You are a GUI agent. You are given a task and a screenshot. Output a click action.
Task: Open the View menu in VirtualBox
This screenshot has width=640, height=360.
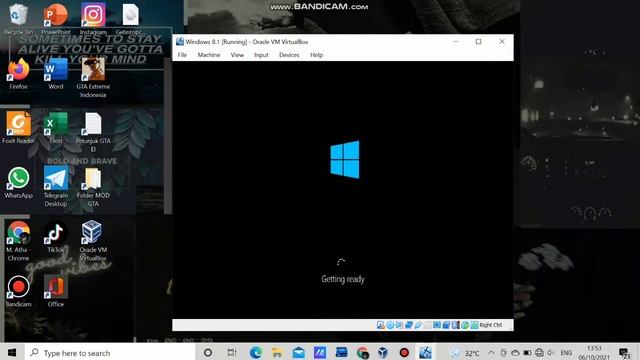(x=237, y=55)
